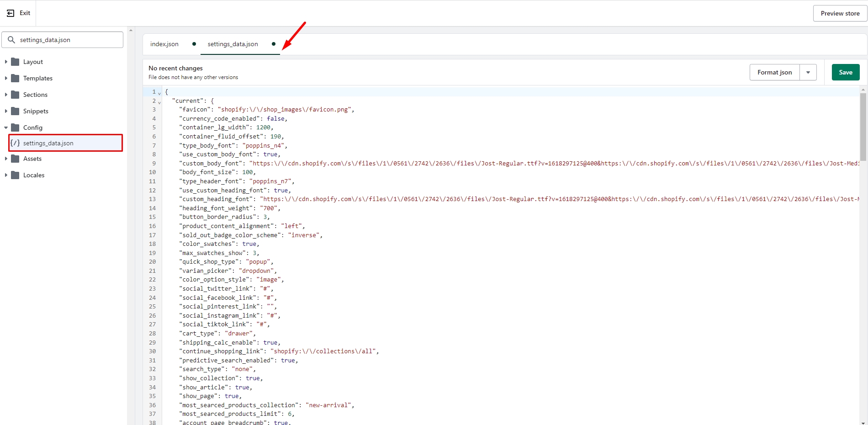Expand the Locales folder arrow
This screenshot has height=425, width=868.
pos(6,175)
